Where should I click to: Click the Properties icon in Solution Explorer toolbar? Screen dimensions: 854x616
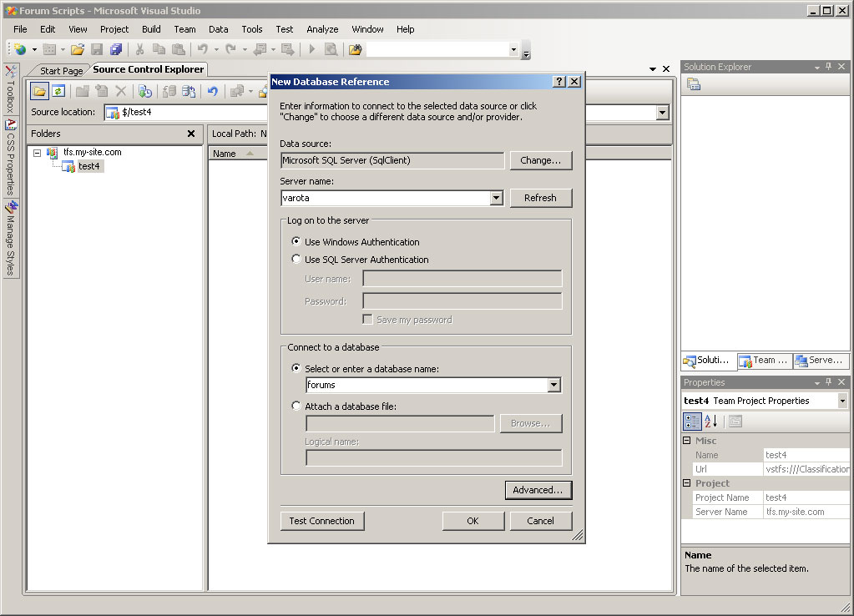pyautogui.click(x=694, y=84)
